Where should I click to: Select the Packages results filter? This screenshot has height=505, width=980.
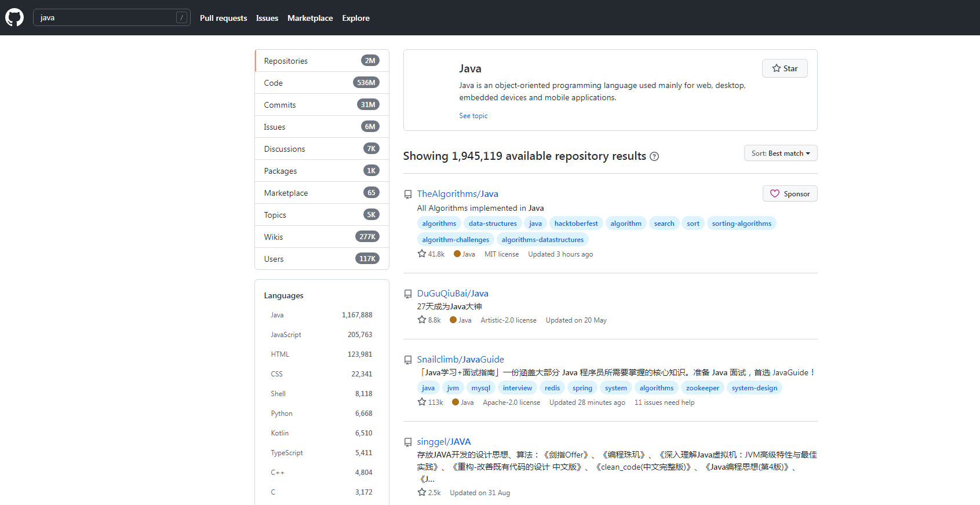click(x=322, y=171)
